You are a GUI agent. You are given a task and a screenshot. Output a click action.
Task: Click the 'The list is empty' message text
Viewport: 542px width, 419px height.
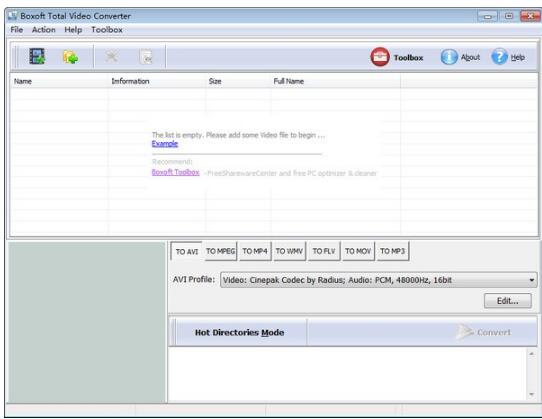(x=238, y=135)
